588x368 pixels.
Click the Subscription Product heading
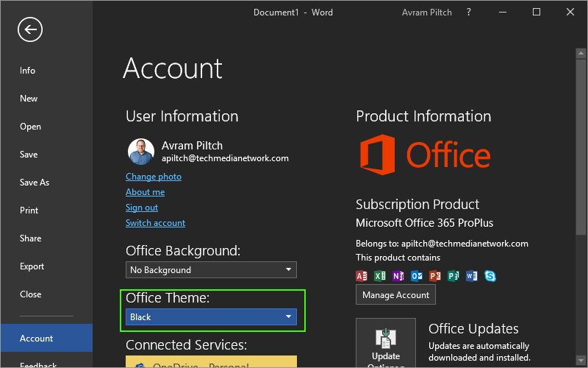417,205
